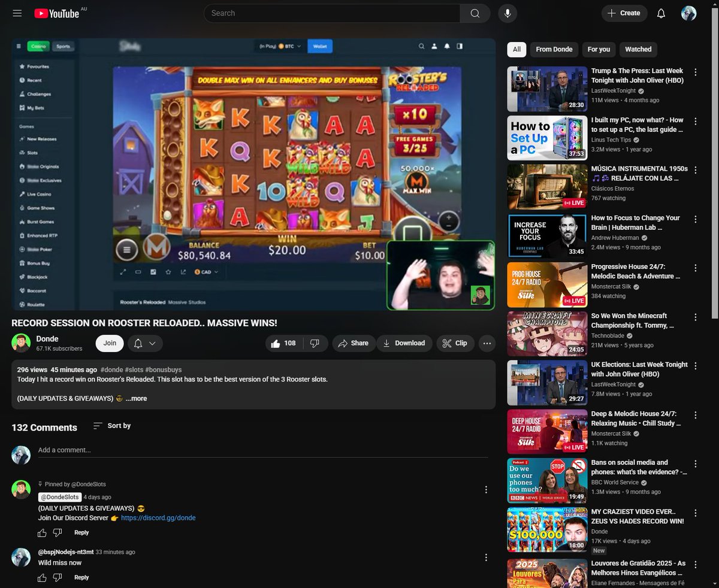Open Trump & The Press thumbnail
Screen dimensions: 719x588
547,89
